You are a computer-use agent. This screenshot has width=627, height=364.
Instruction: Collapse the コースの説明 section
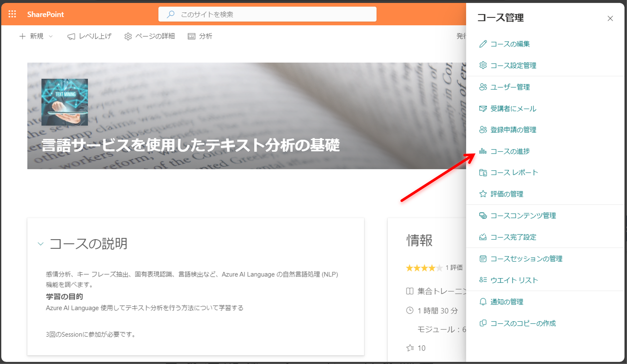coord(41,244)
